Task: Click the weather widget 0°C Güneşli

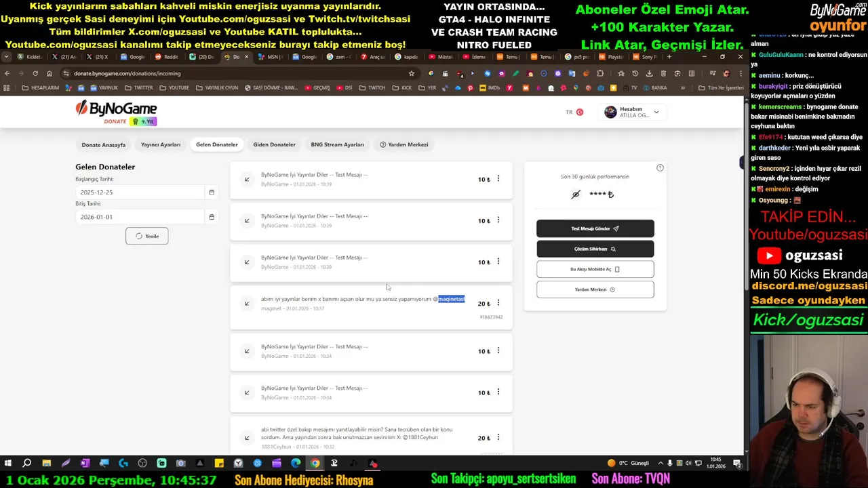Action: pyautogui.click(x=628, y=464)
